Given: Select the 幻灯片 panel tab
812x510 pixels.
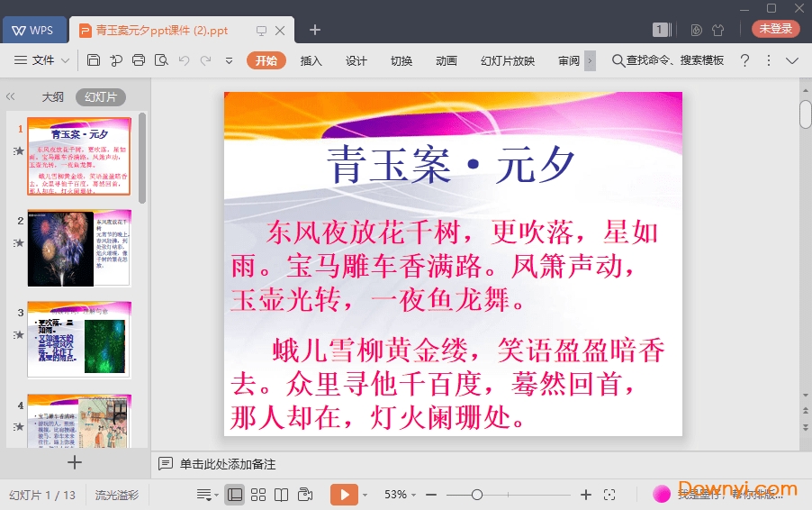Looking at the screenshot, I should point(101,97).
